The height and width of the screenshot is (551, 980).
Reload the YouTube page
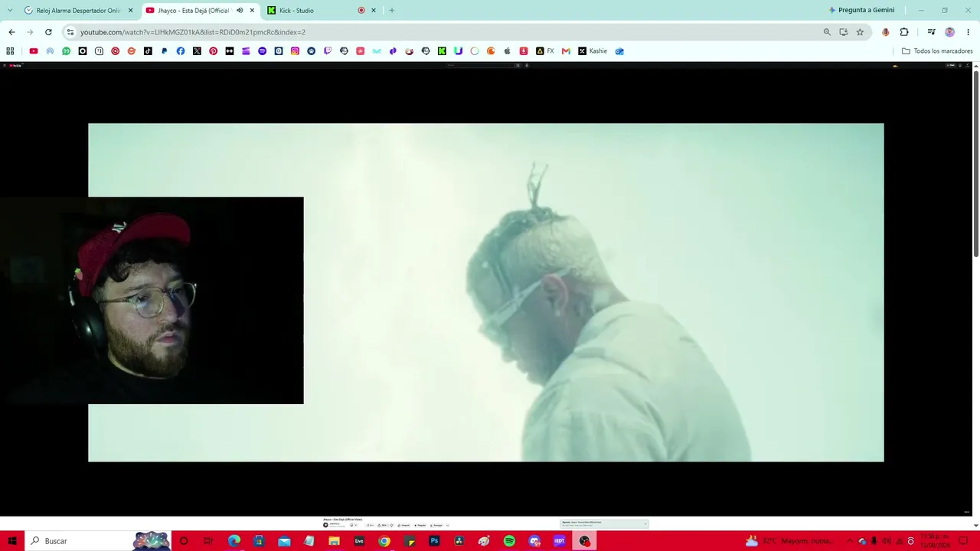click(48, 32)
